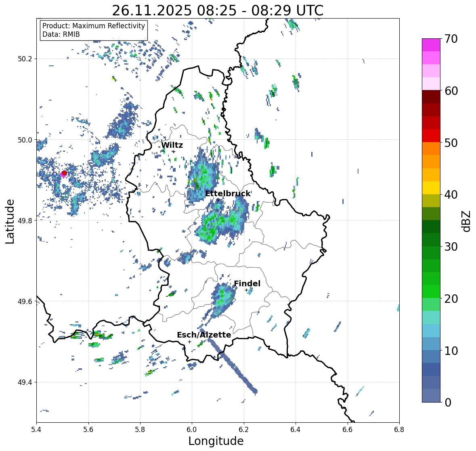Click the '40' colorbar tick label
This screenshot has width=476, height=451.
coord(451,195)
